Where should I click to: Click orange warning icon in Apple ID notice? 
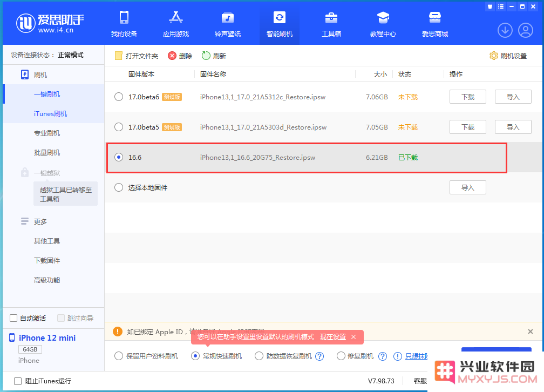pyautogui.click(x=118, y=332)
